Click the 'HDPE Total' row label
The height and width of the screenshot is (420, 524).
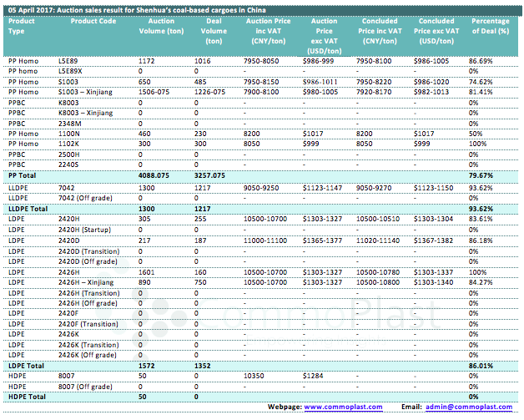[25, 397]
